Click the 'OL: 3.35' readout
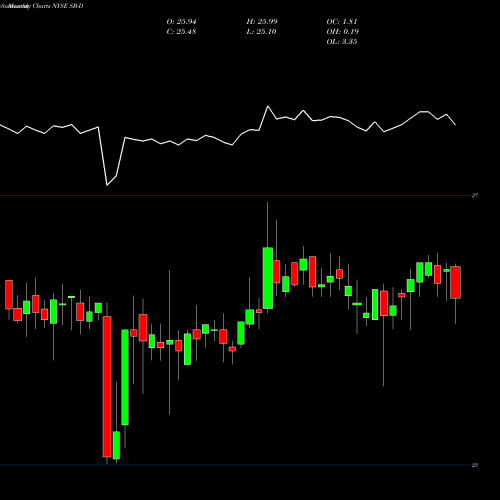 (x=342, y=42)
